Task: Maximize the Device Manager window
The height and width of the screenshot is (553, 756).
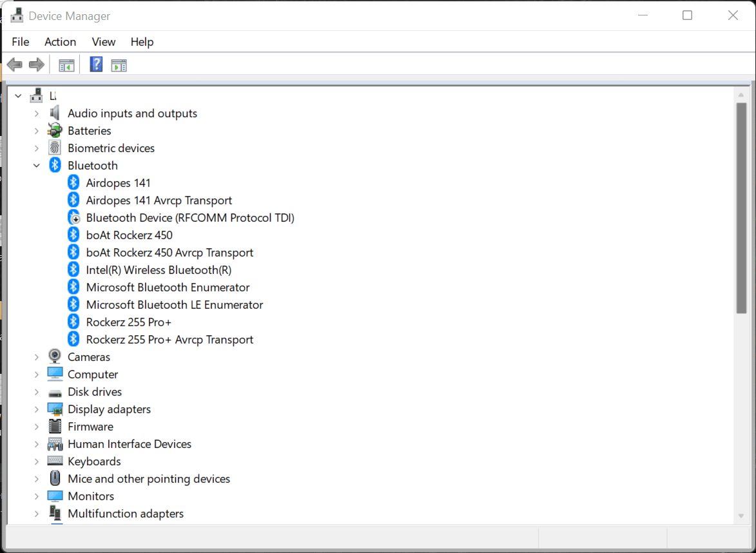Action: [x=688, y=15]
